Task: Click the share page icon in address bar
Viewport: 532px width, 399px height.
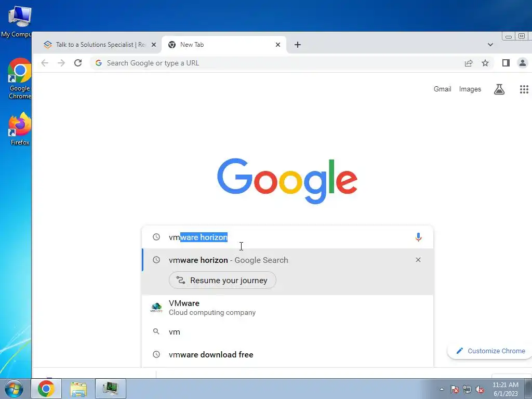Action: pos(469,63)
